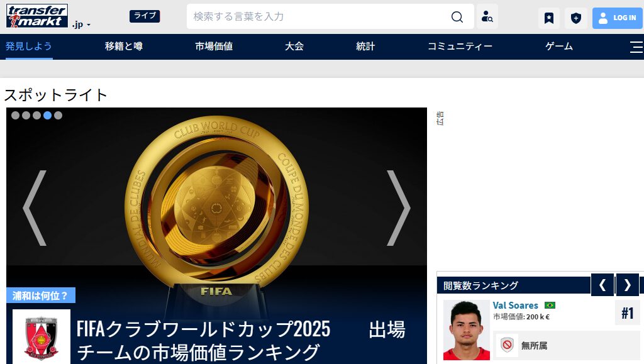Click the Urawa Reds club crest
The image size is (644, 364).
42,337
